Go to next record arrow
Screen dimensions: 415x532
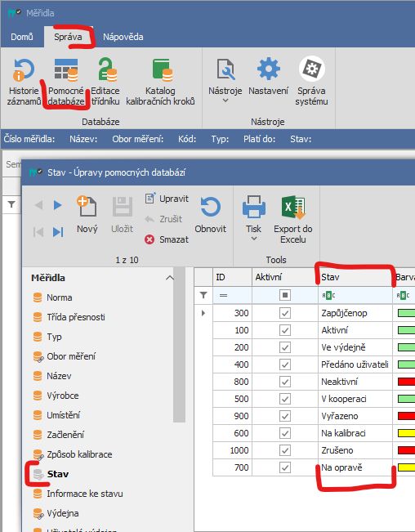coord(58,205)
